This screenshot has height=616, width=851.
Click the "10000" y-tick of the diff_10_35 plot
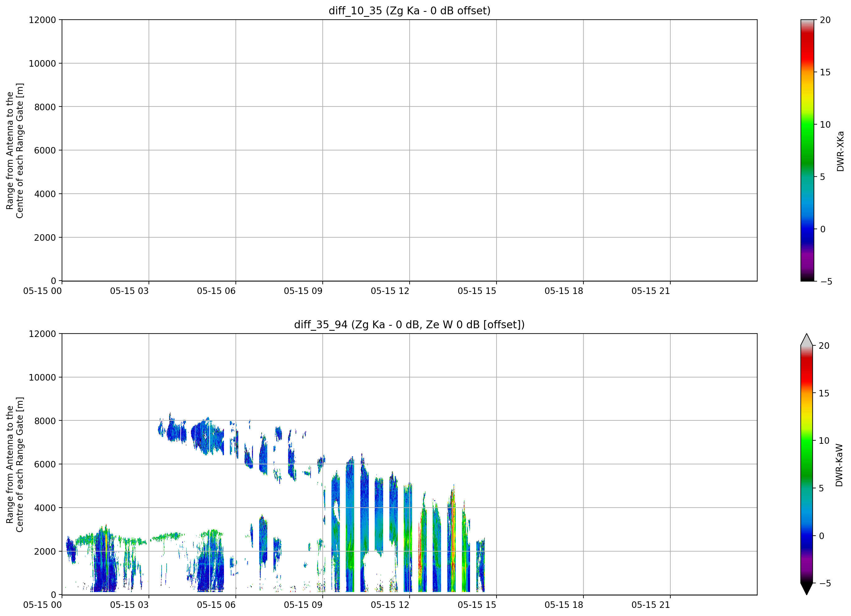[42, 64]
